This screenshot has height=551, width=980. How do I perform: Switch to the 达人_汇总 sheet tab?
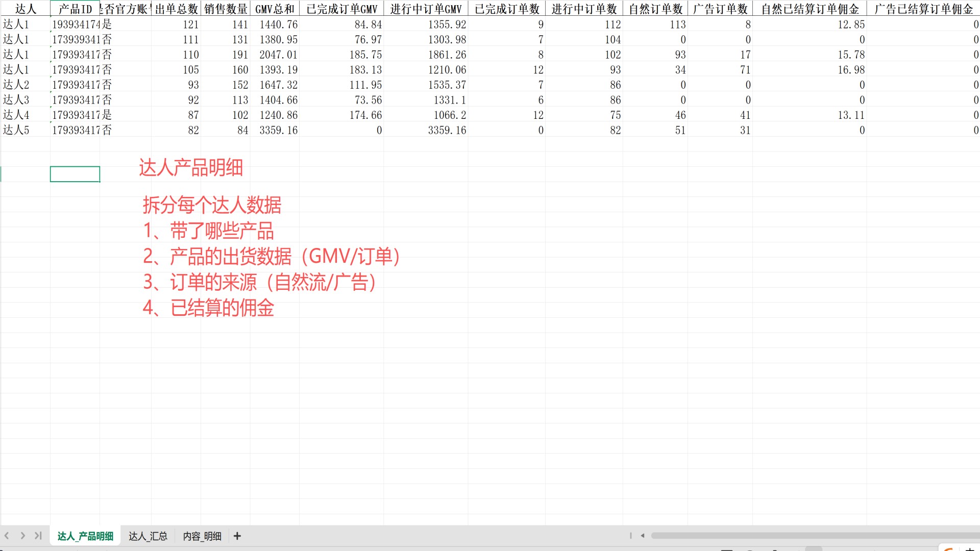(x=148, y=536)
